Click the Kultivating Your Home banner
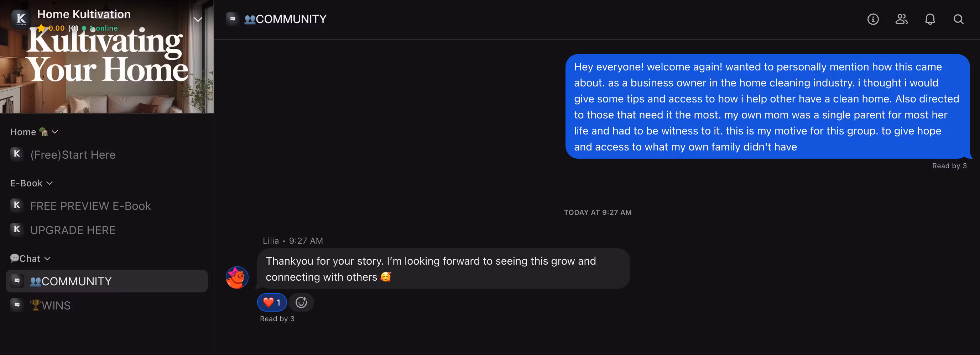The width and height of the screenshot is (980, 355). click(x=106, y=72)
